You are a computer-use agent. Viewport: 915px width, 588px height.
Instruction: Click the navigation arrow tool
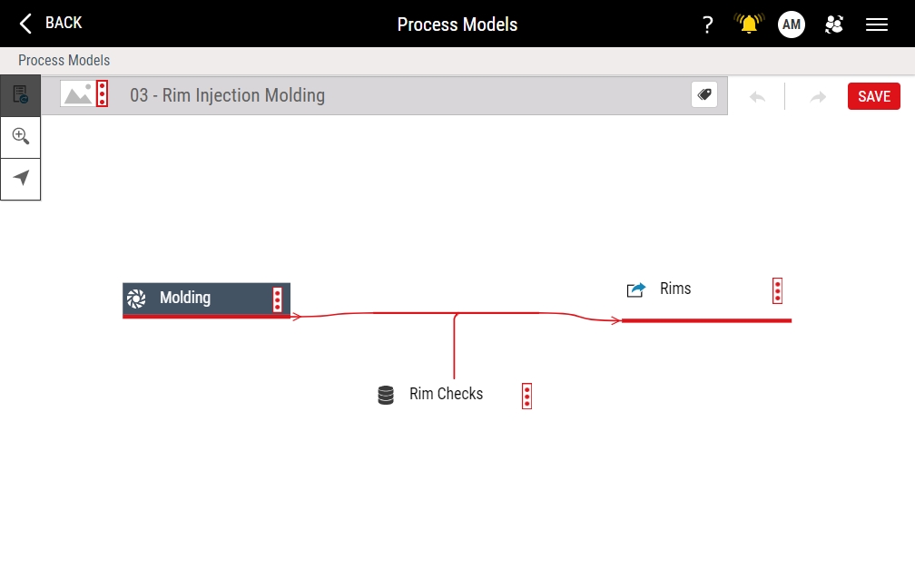click(20, 178)
